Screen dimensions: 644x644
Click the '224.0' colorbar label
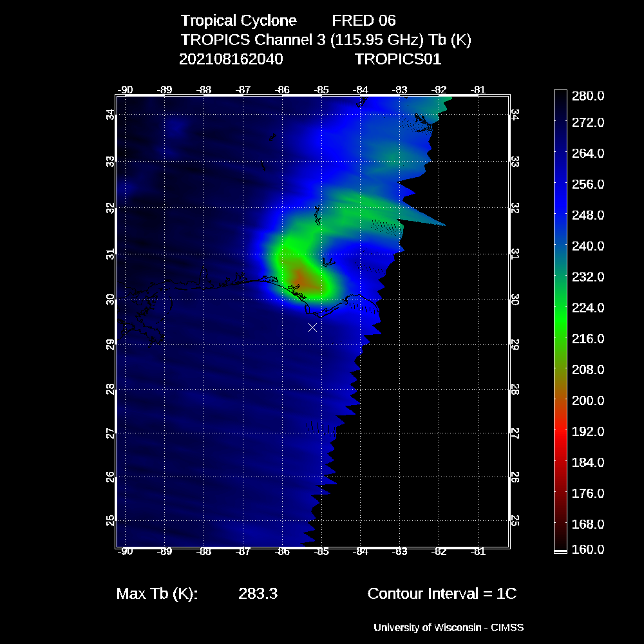588,308
